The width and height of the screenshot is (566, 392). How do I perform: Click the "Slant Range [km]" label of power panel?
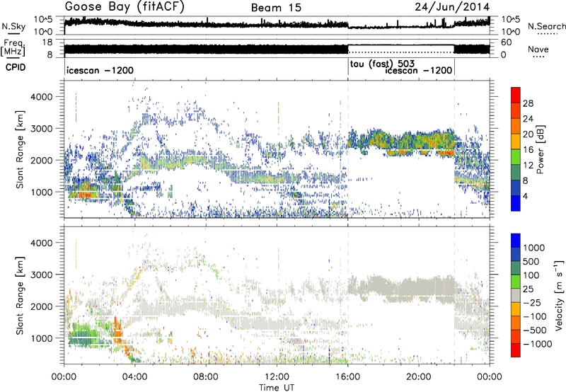click(20, 149)
